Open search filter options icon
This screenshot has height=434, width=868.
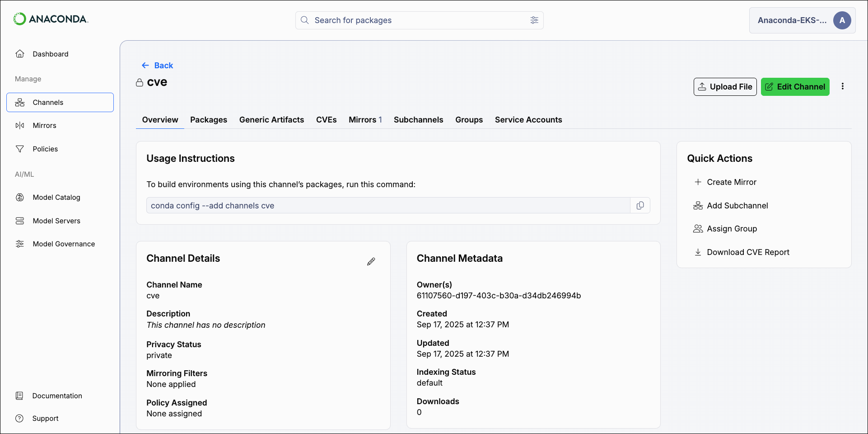(x=534, y=20)
